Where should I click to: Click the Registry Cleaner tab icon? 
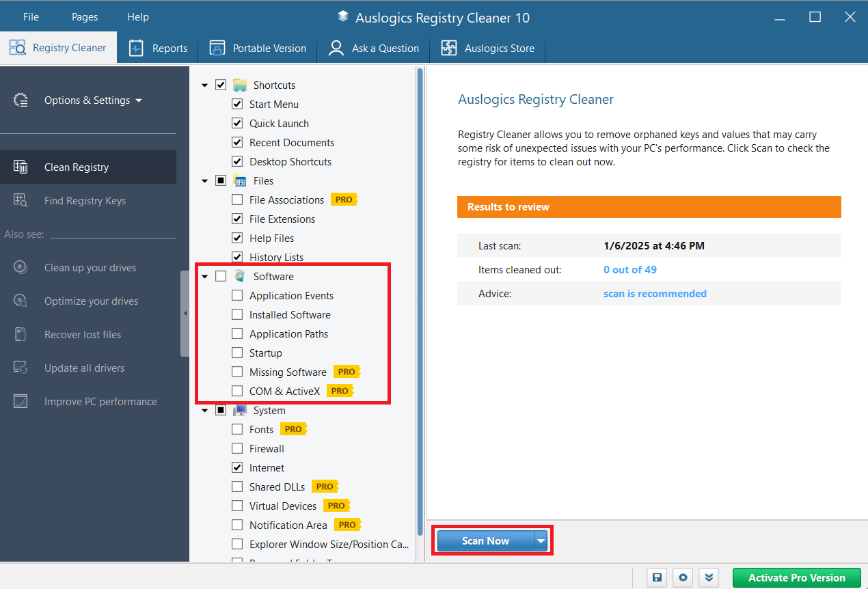tap(17, 48)
